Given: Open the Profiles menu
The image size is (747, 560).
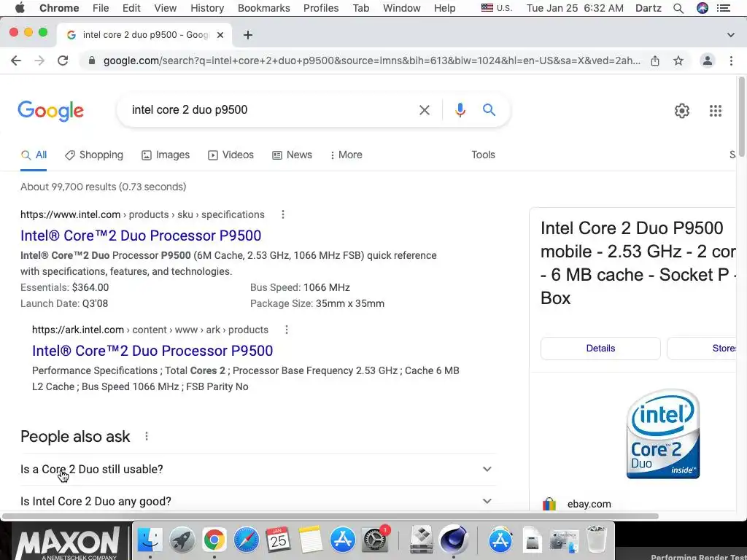Looking at the screenshot, I should tap(321, 8).
